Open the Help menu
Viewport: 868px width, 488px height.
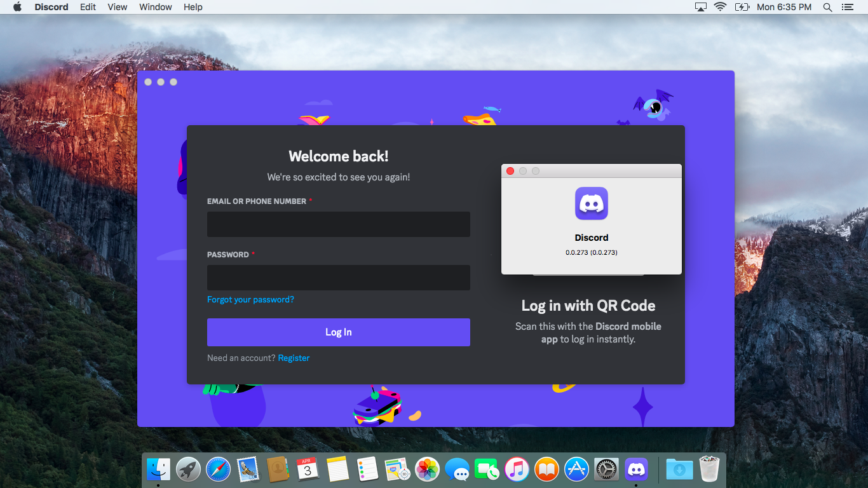193,7
